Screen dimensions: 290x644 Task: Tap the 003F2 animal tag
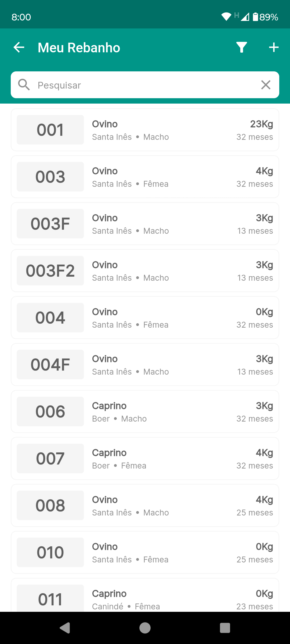coord(50,270)
